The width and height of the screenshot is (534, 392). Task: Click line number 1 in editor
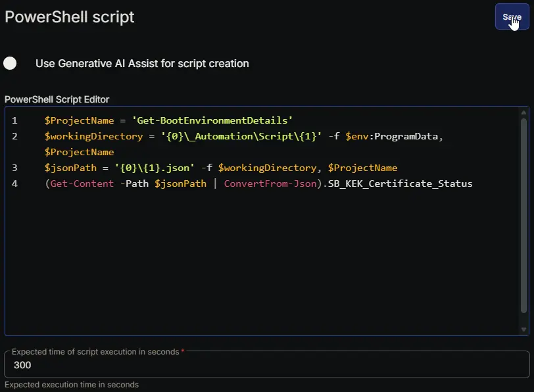coord(14,120)
